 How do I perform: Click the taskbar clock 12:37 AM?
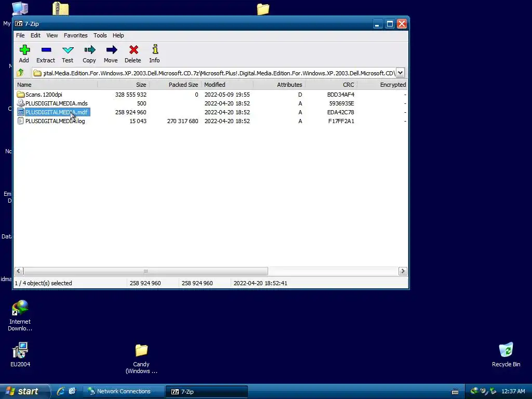click(513, 391)
